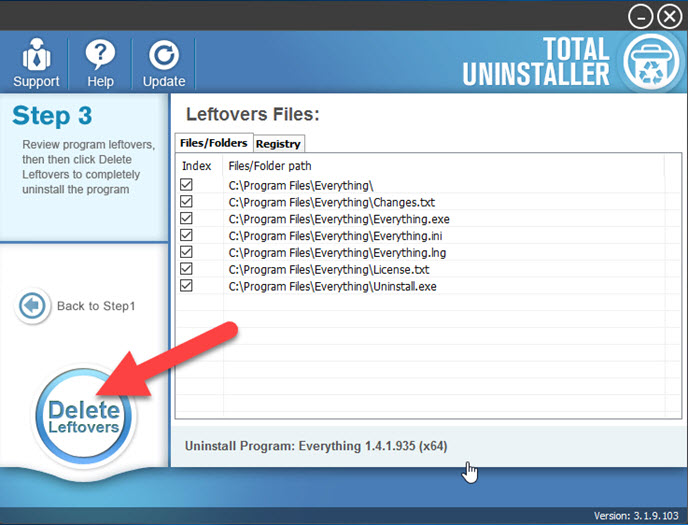This screenshot has height=525, width=688.
Task: Click the Back to Step1 arrow icon
Action: tap(33, 305)
